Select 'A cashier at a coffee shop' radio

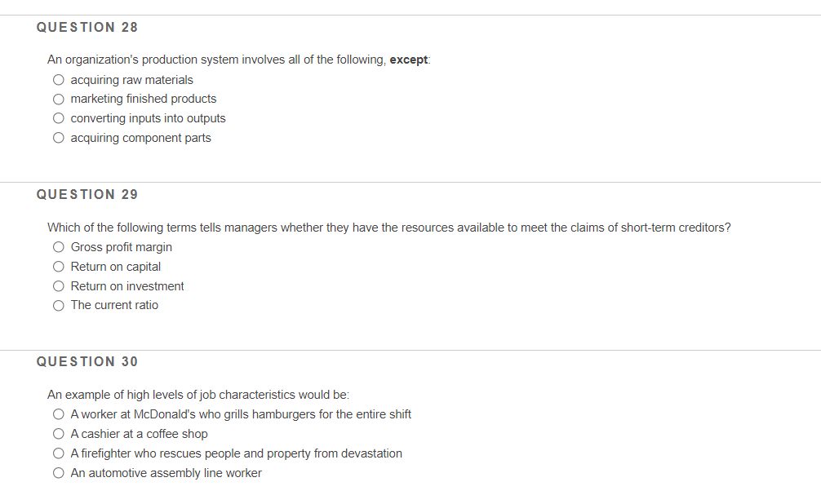coord(59,434)
